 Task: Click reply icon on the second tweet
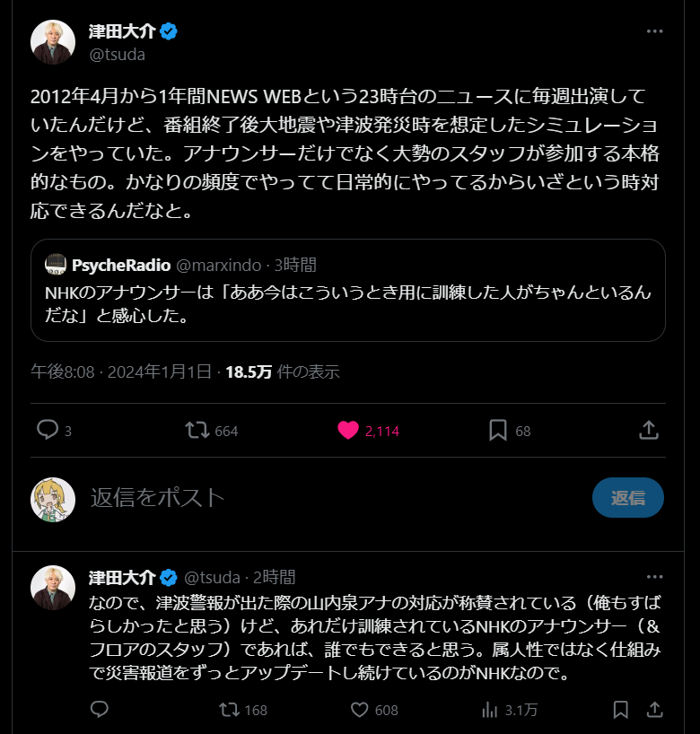[100, 710]
